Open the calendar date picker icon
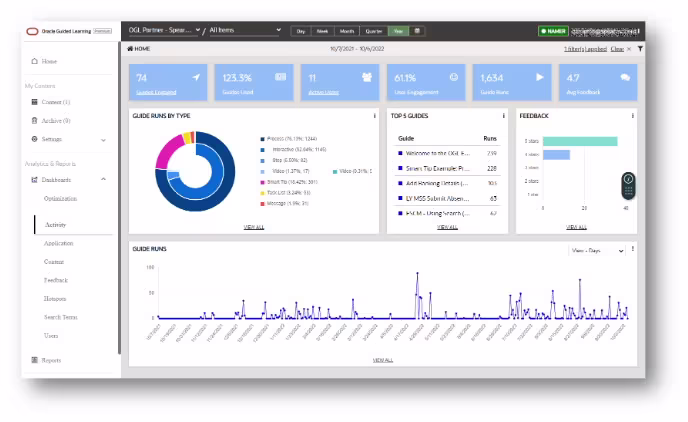This screenshot has height=422, width=688. pos(417,31)
